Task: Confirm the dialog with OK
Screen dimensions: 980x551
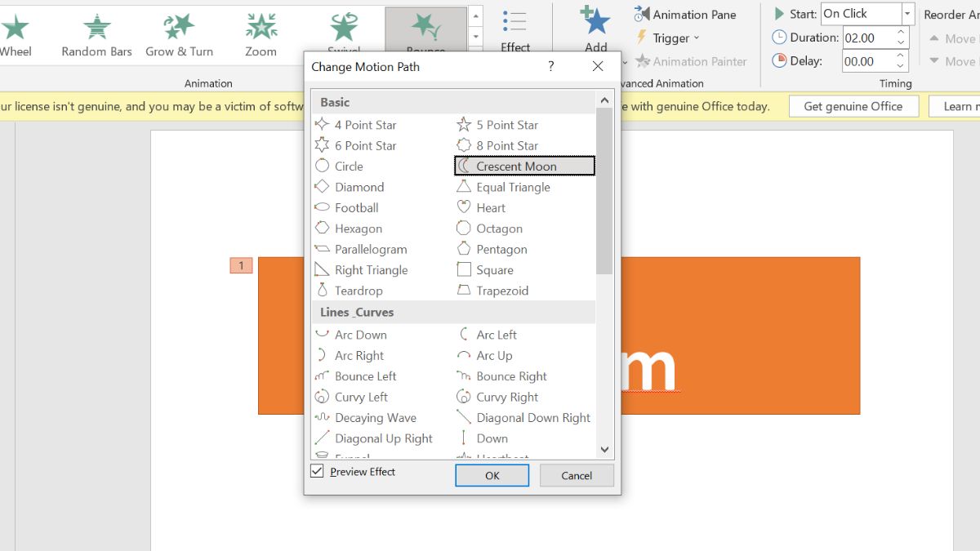Action: [x=492, y=476]
